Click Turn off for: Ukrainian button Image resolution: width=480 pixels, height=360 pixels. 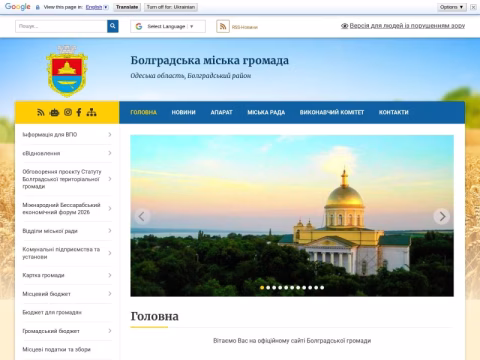(x=171, y=7)
